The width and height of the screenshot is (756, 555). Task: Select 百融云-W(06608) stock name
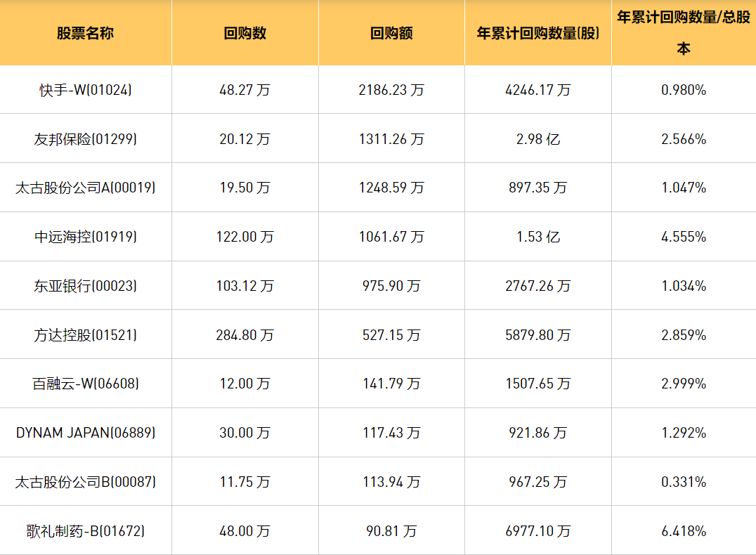coord(86,384)
